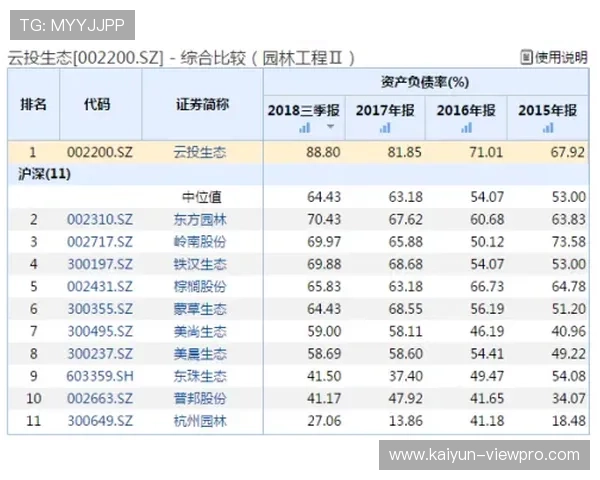Open the 东珠生态 company link
The width and height of the screenshot is (600, 480).
coord(200,376)
